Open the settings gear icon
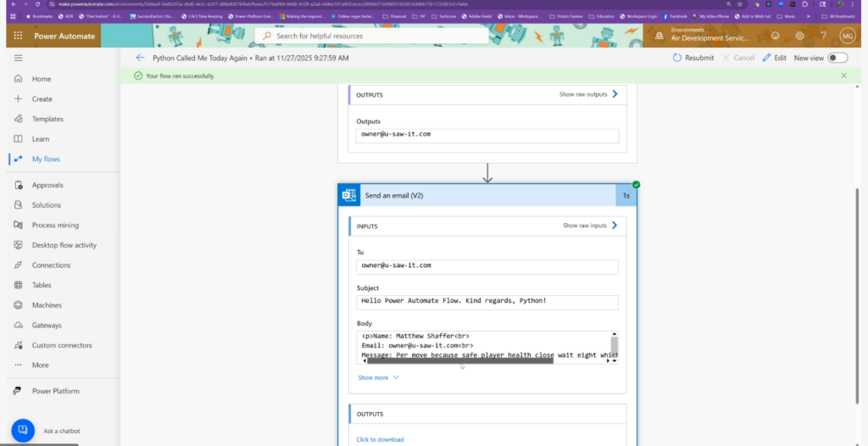Image resolution: width=868 pixels, height=446 pixels. click(x=799, y=36)
